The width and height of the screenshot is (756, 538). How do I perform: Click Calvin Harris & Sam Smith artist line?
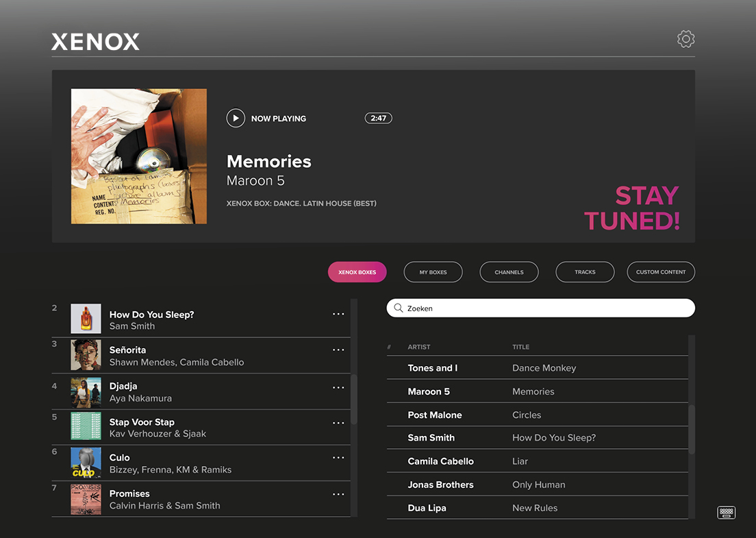(165, 506)
